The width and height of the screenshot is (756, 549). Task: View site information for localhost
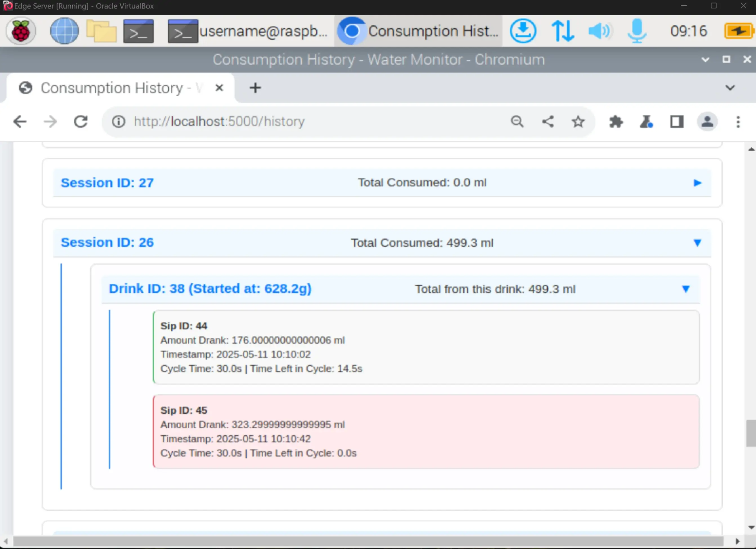118,122
